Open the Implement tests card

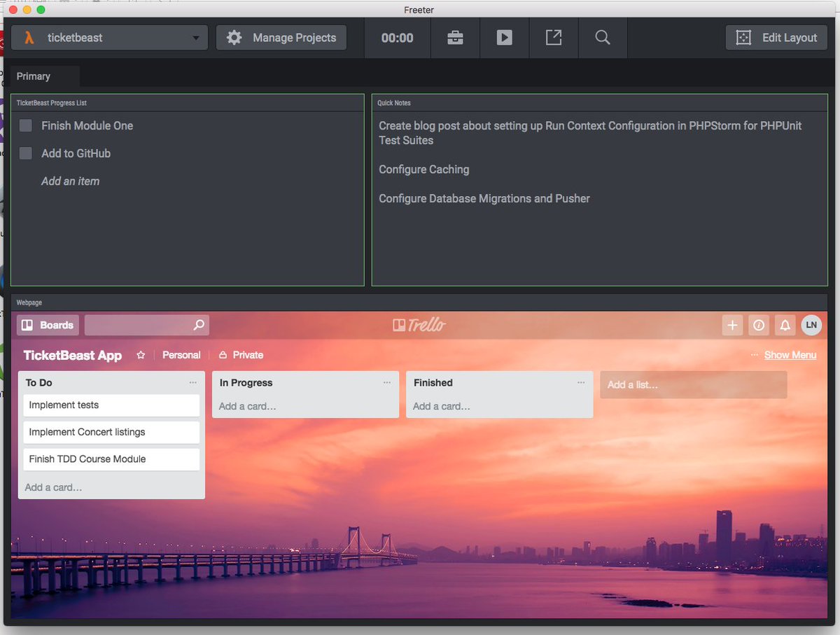pyautogui.click(x=111, y=405)
